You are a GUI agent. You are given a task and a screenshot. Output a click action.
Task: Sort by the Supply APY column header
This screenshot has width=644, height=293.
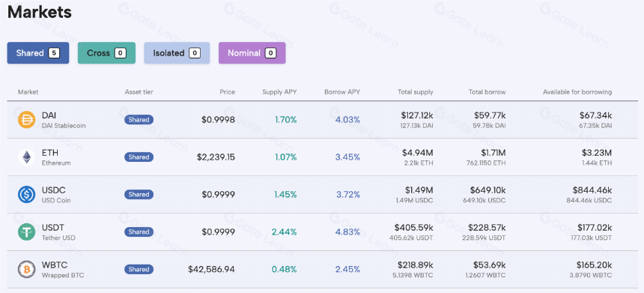279,92
